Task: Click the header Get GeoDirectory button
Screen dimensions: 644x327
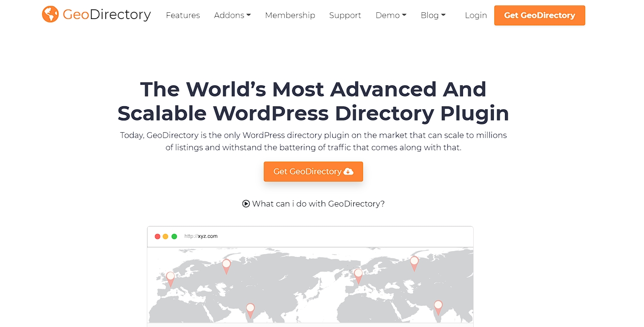Action: click(x=540, y=15)
